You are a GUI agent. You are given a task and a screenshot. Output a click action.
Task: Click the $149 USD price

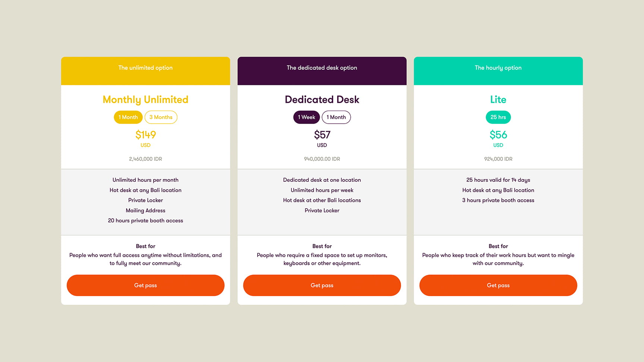pos(145,135)
